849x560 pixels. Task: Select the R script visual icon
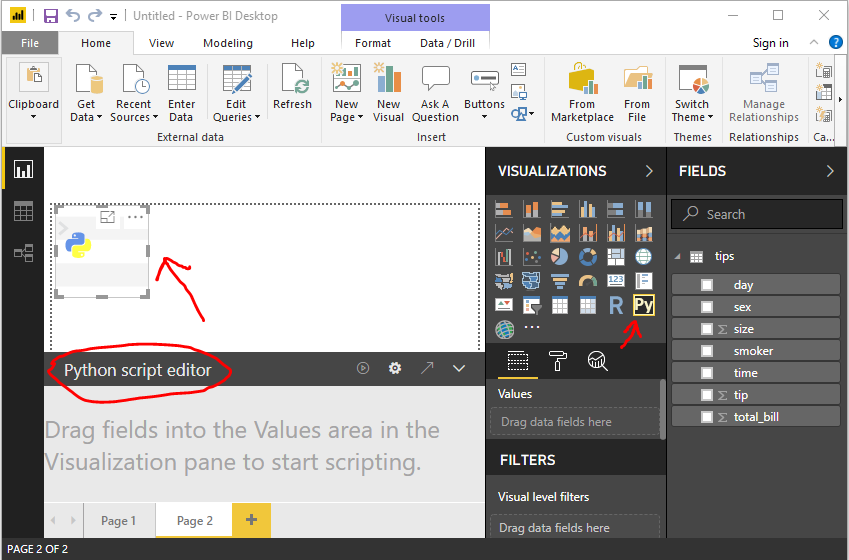pyautogui.click(x=616, y=305)
